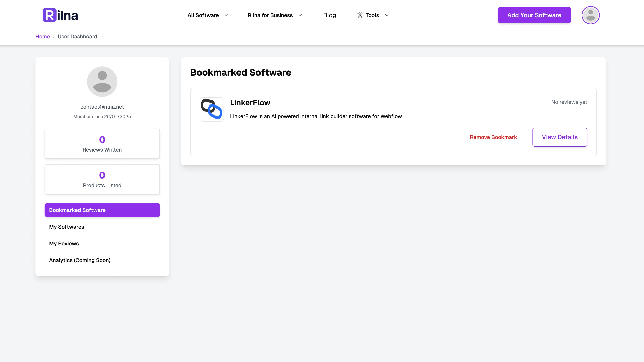Click the Reviews Written stat card
Viewport: 644px width, 362px height.
pyautogui.click(x=102, y=143)
